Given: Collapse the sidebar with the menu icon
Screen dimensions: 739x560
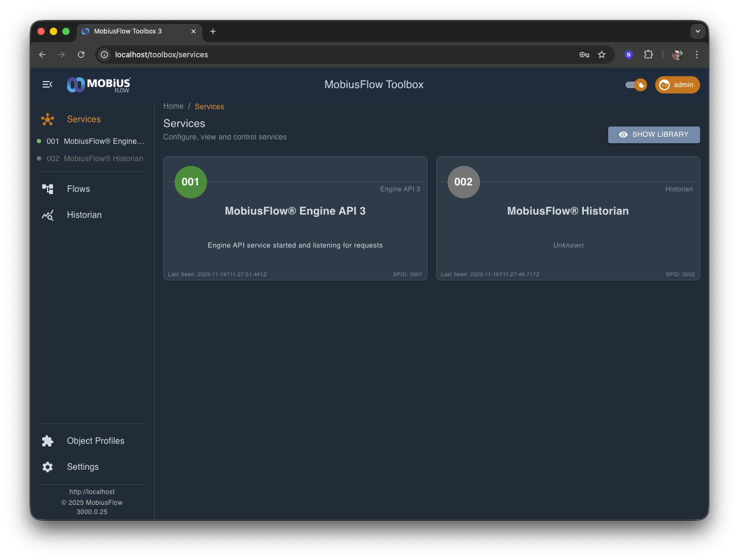Looking at the screenshot, I should (48, 84).
